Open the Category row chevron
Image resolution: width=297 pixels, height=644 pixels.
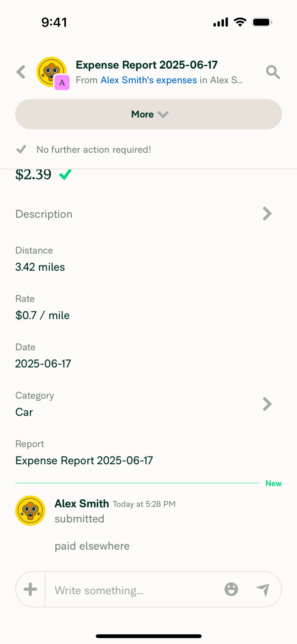(x=267, y=404)
